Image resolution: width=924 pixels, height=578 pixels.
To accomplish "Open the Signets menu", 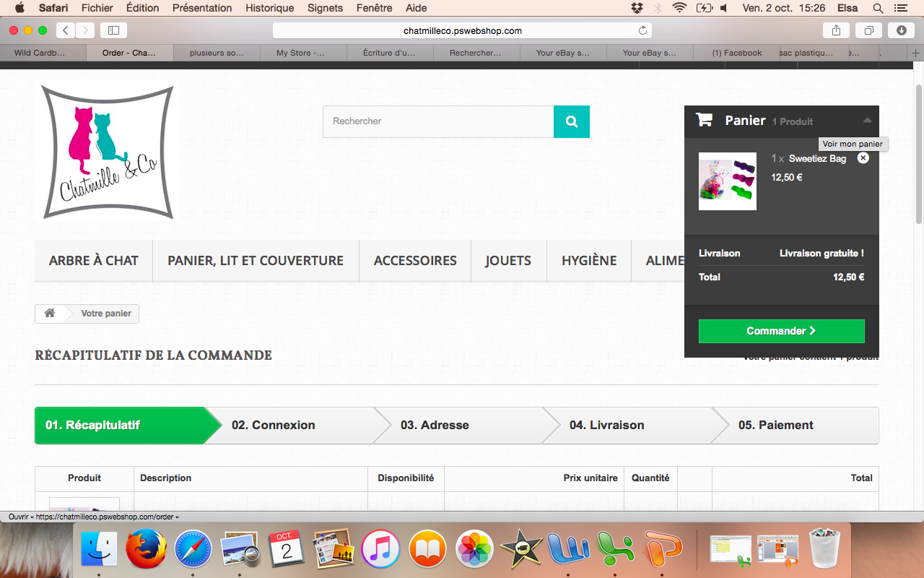I will coord(325,8).
